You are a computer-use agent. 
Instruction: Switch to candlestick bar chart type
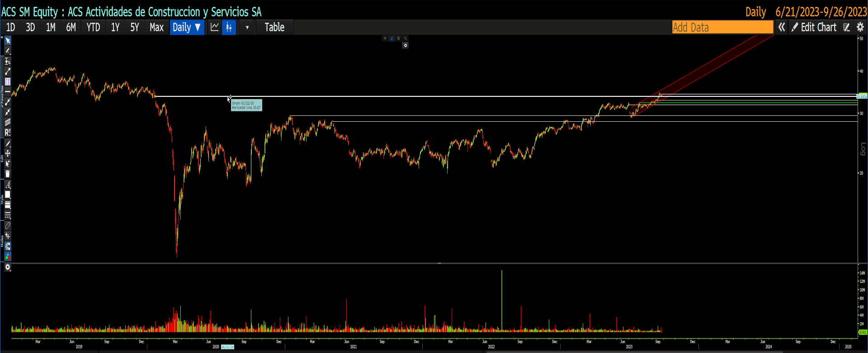(x=229, y=27)
